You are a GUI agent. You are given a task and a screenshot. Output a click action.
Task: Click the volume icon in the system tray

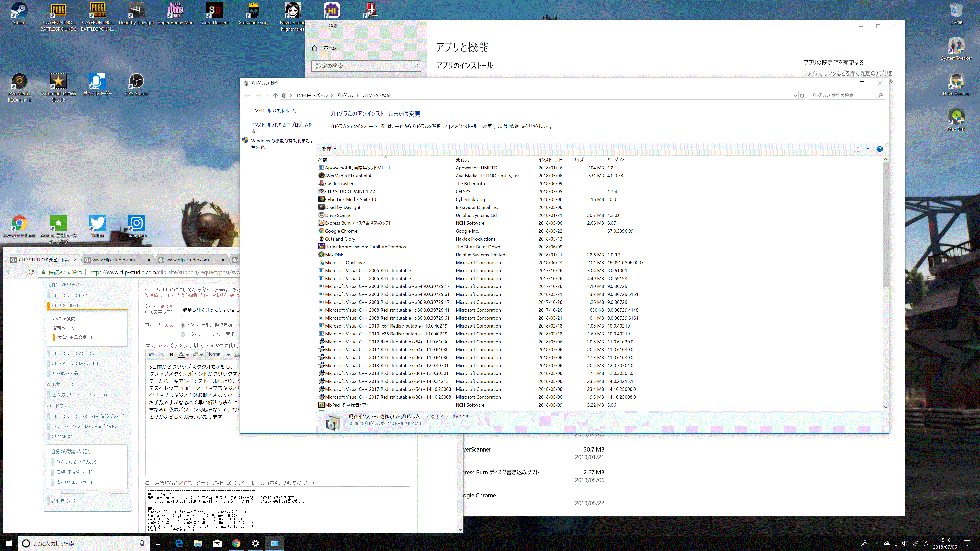coord(905,543)
